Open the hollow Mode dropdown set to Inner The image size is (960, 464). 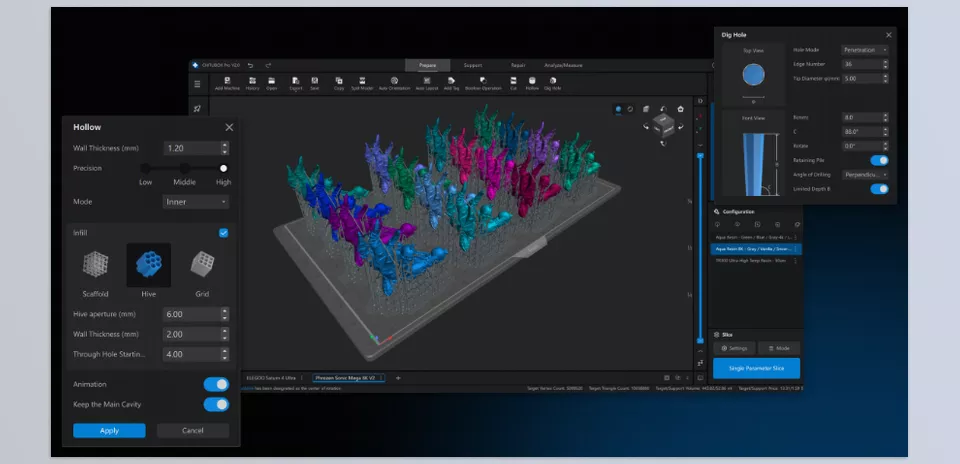point(195,202)
